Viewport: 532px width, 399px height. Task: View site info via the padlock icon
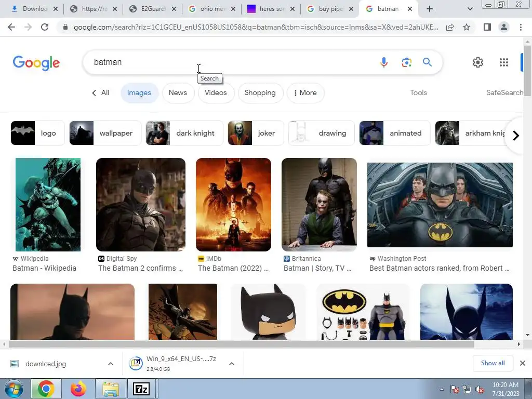point(65,27)
